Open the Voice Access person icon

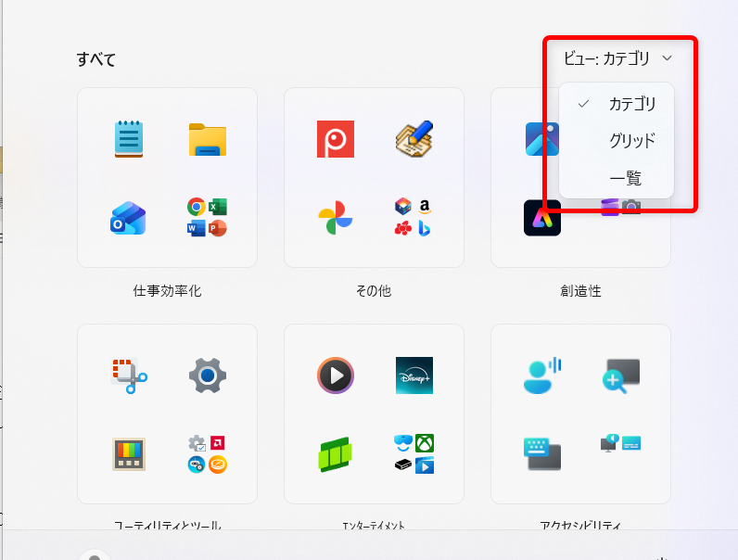tap(542, 375)
